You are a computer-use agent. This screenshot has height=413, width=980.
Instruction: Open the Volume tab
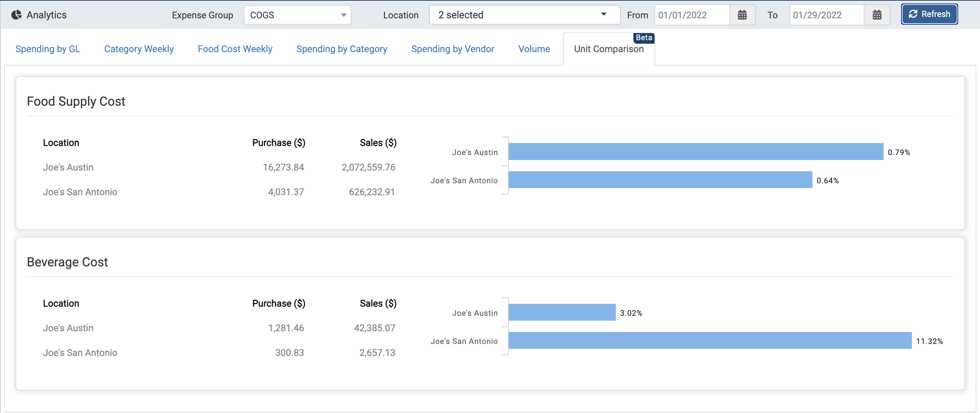[534, 49]
